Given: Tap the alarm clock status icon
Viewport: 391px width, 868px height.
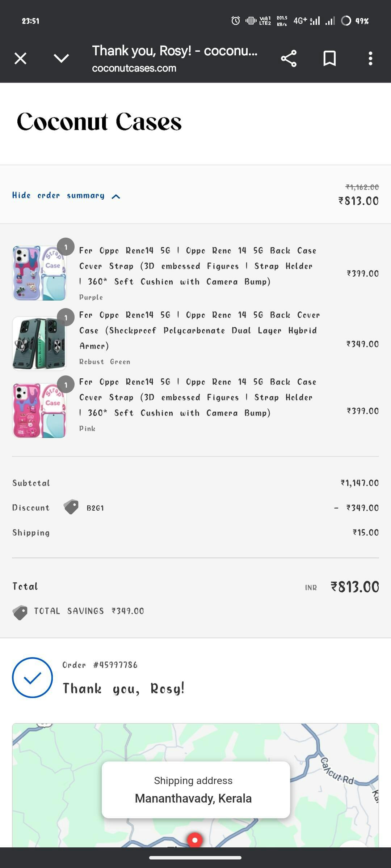Looking at the screenshot, I should 235,21.
